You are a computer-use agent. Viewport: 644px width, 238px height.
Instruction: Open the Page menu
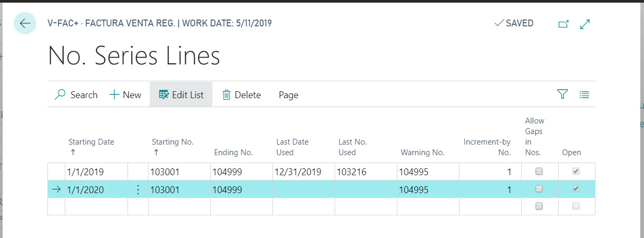[x=288, y=95]
